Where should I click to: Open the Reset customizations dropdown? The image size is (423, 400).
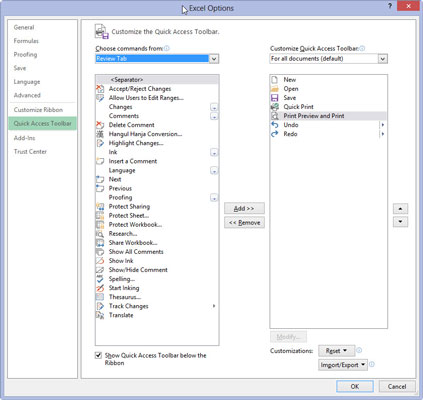[336, 351]
